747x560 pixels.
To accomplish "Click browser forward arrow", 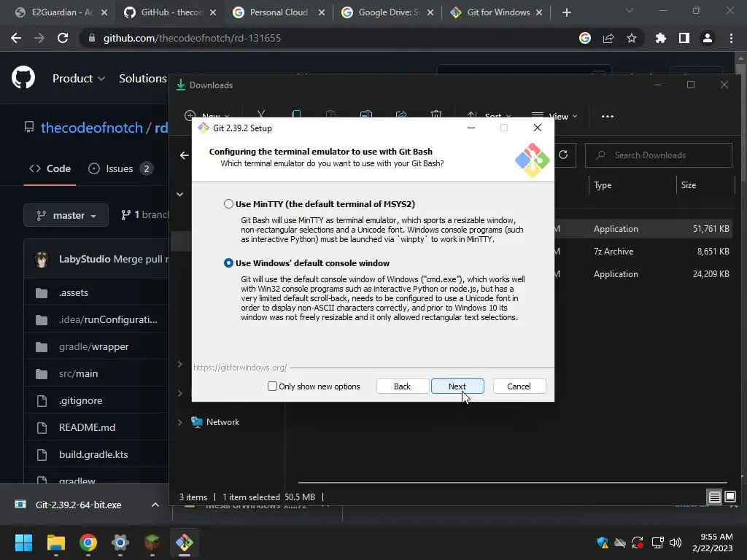I will [x=39, y=38].
